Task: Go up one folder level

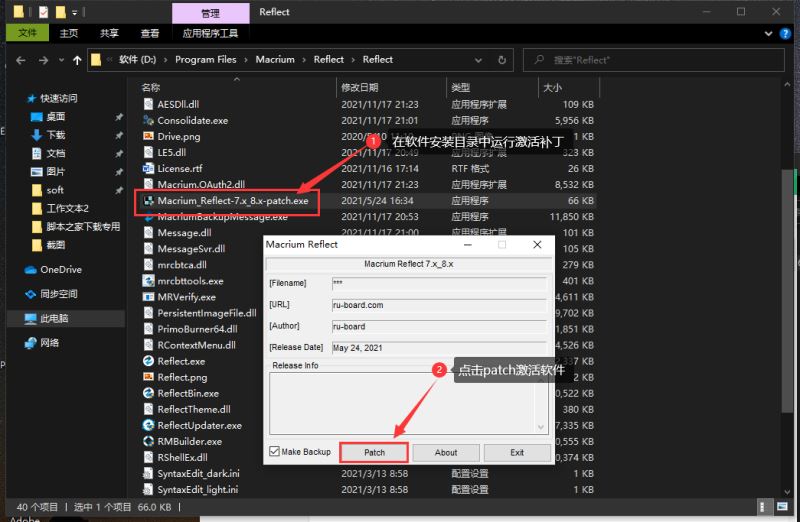Action: click(x=77, y=60)
